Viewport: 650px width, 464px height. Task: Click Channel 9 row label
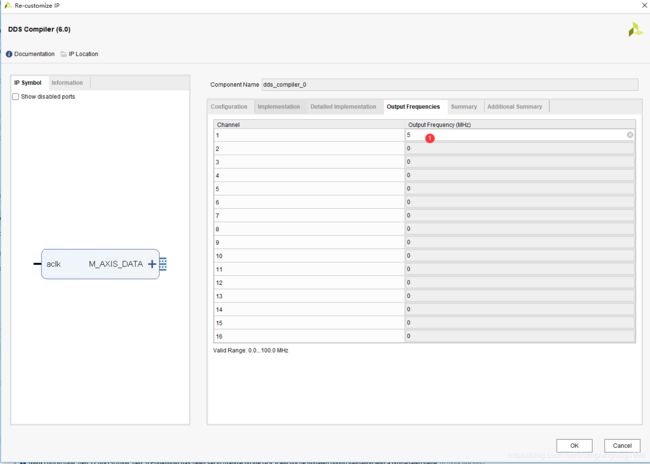point(309,242)
